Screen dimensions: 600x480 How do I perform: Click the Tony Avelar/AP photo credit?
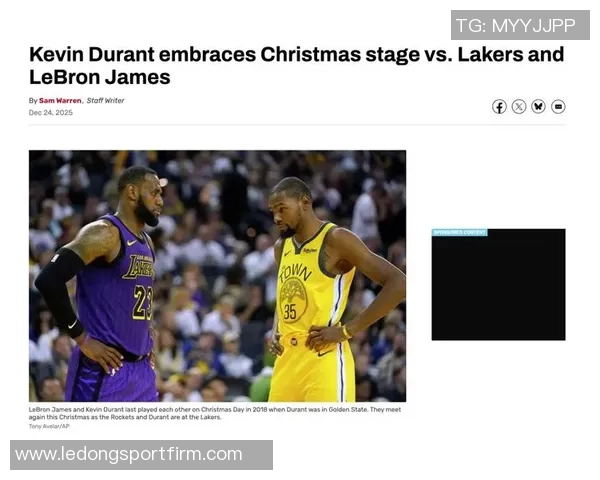(x=49, y=426)
